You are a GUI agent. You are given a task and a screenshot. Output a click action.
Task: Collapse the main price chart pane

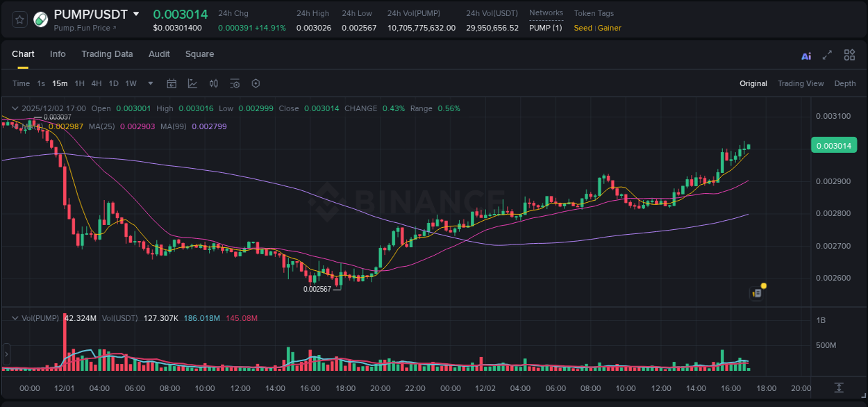point(14,108)
